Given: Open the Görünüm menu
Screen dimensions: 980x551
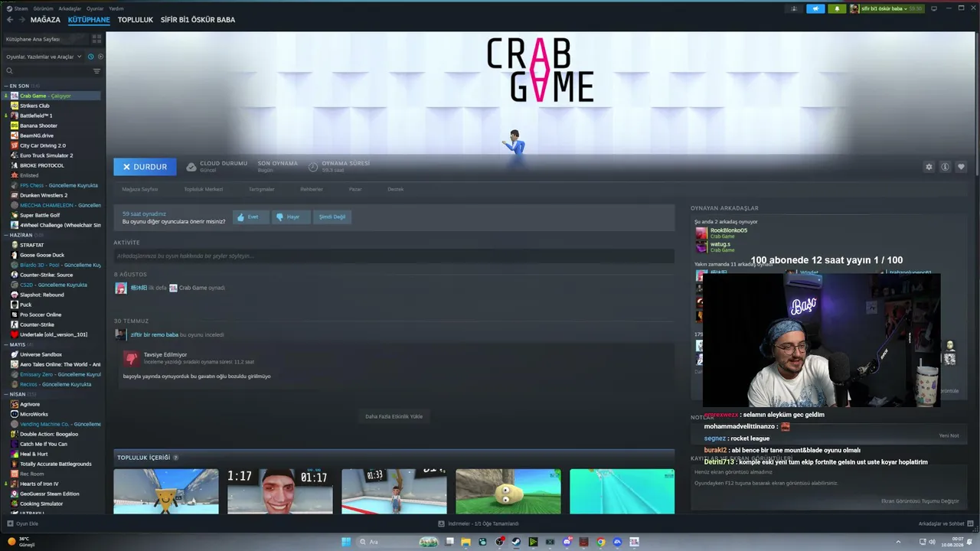Looking at the screenshot, I should (x=43, y=8).
